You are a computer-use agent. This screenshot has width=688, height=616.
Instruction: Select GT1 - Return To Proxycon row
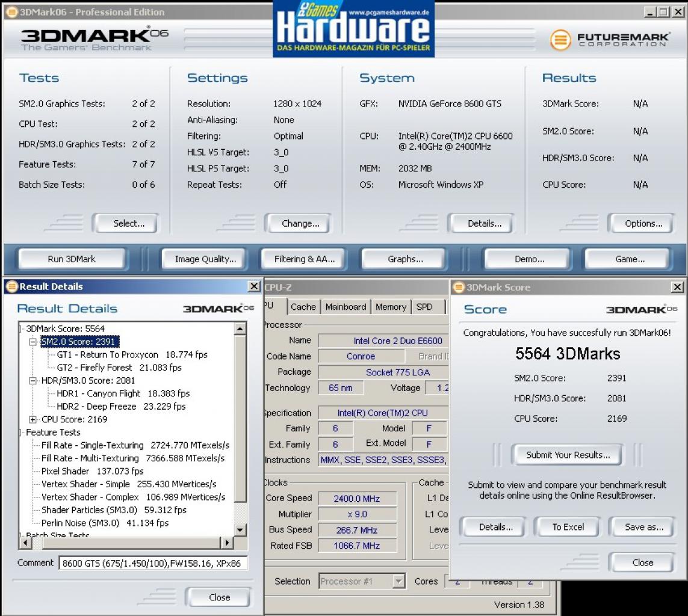(132, 354)
